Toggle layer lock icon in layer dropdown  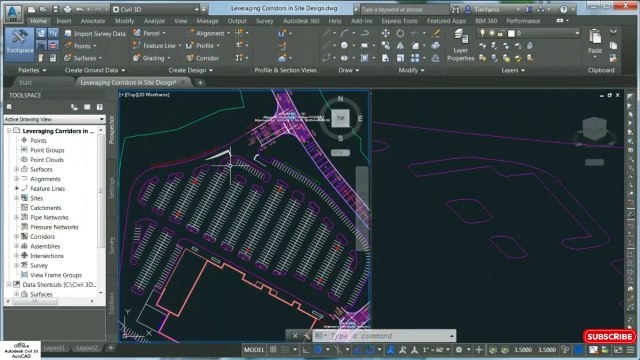(500, 33)
